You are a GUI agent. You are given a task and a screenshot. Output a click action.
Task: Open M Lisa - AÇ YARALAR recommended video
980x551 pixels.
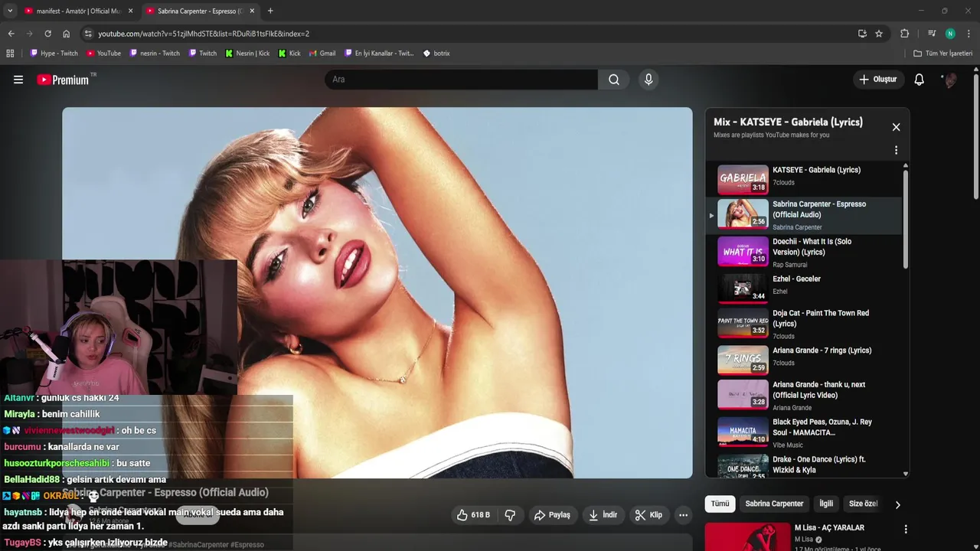coord(829,528)
